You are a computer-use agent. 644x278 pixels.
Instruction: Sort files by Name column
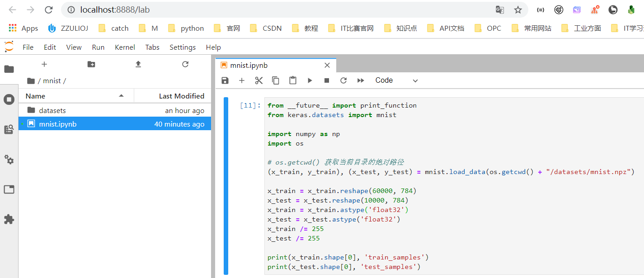point(76,96)
